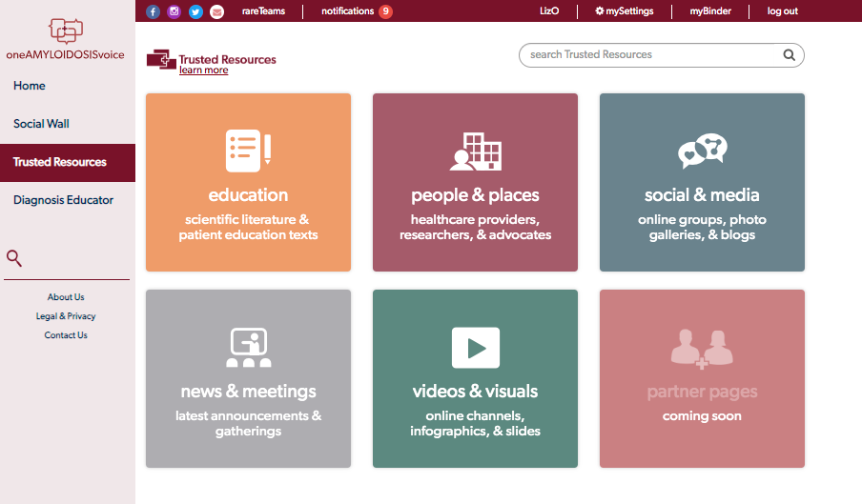This screenshot has width=862, height=504.
Task: Open notifications in the top bar
Action: click(x=347, y=11)
